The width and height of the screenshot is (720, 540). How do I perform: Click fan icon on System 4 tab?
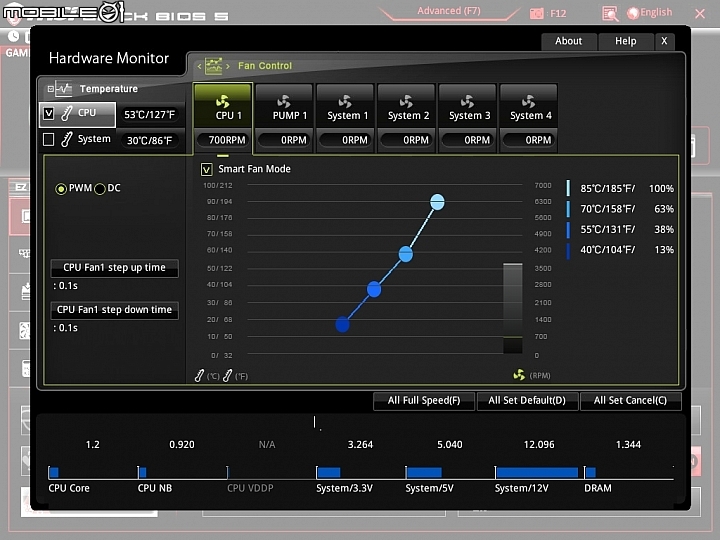click(x=528, y=101)
